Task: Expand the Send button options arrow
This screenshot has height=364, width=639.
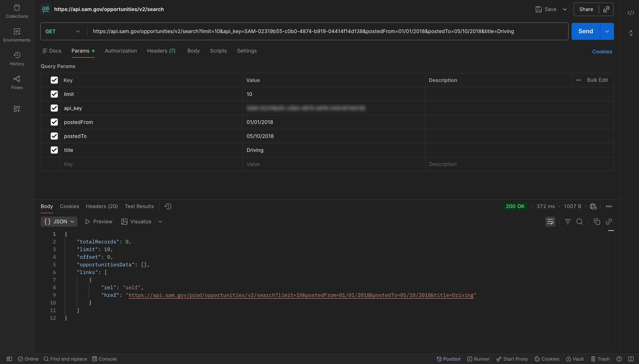Action: 607,31
